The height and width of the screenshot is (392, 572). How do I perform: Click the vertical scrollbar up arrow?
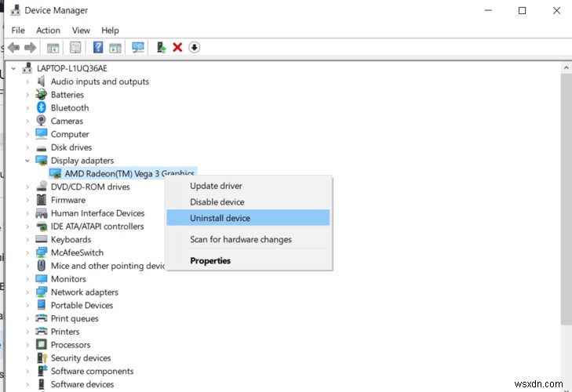pos(567,68)
